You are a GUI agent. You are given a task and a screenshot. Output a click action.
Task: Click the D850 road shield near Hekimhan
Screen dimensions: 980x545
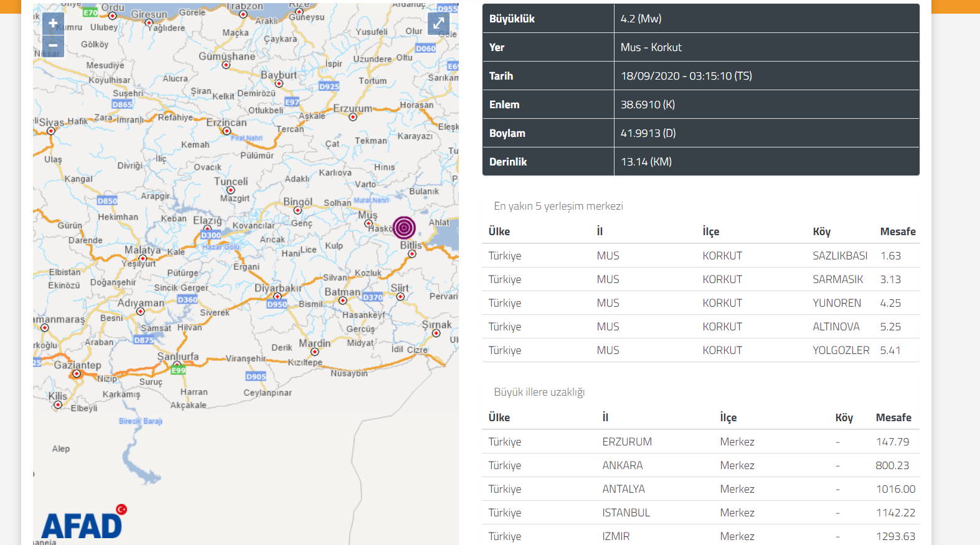(107, 201)
